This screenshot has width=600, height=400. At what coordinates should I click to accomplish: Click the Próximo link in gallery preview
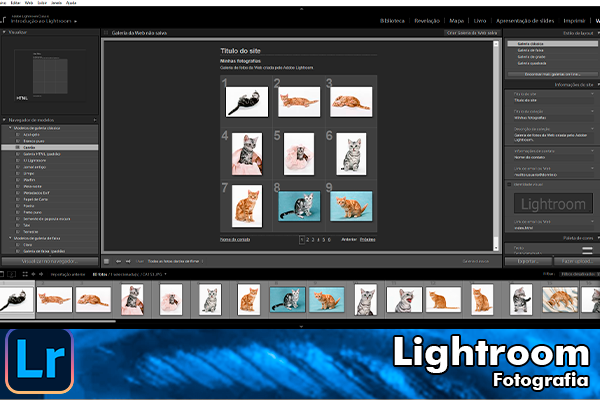click(x=367, y=240)
